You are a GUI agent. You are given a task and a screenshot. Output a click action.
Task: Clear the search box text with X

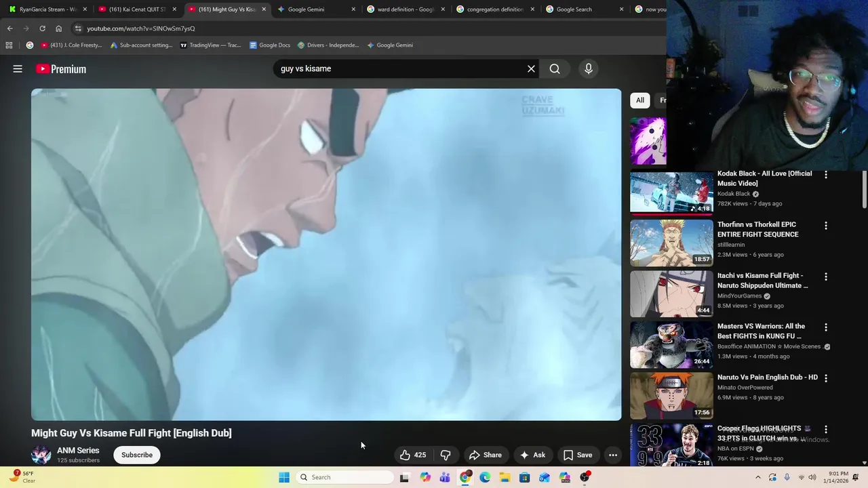pyautogui.click(x=531, y=68)
